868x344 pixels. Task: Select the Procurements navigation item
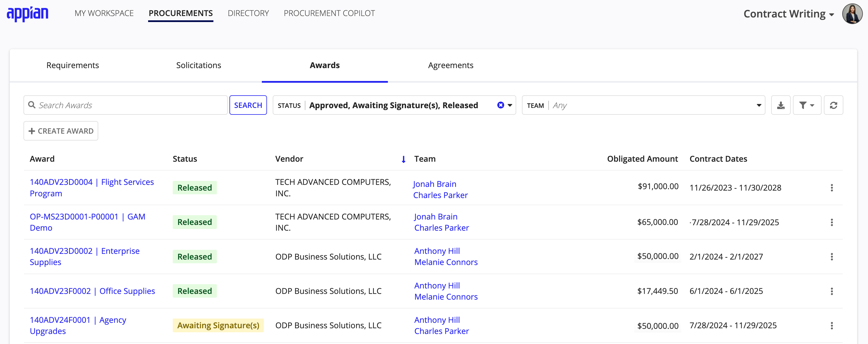click(x=180, y=13)
